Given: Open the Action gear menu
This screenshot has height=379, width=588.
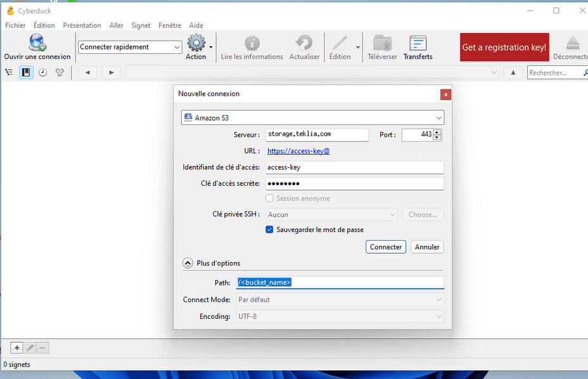Looking at the screenshot, I should (196, 42).
